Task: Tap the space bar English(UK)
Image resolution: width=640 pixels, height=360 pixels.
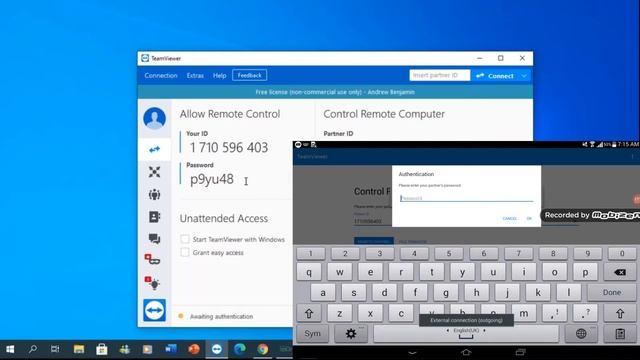Action: (x=466, y=334)
